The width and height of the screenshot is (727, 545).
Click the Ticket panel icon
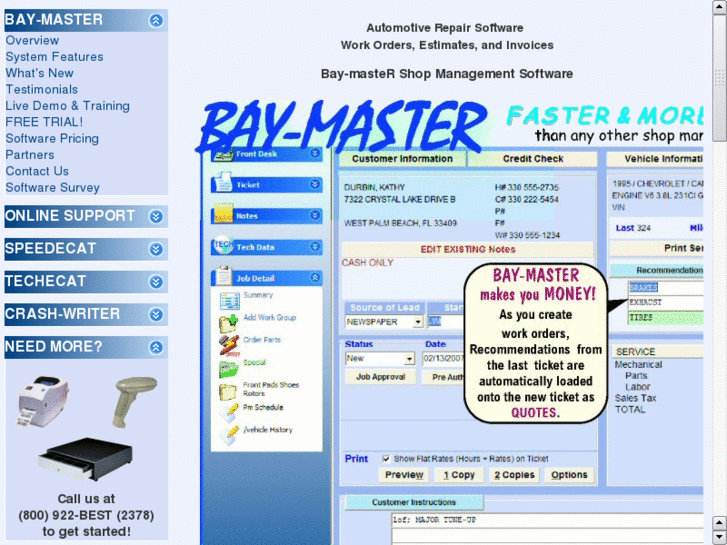(x=223, y=182)
